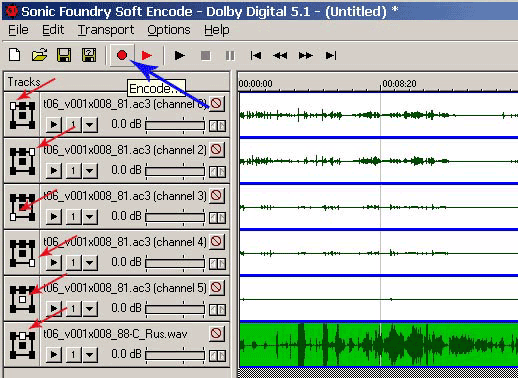Click the Tracks panel header

coord(116,82)
